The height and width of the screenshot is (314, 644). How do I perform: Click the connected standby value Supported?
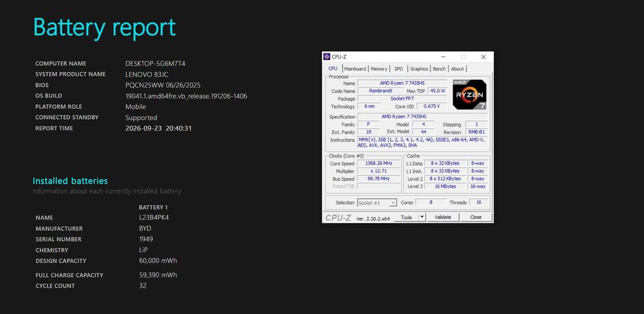[x=141, y=118]
